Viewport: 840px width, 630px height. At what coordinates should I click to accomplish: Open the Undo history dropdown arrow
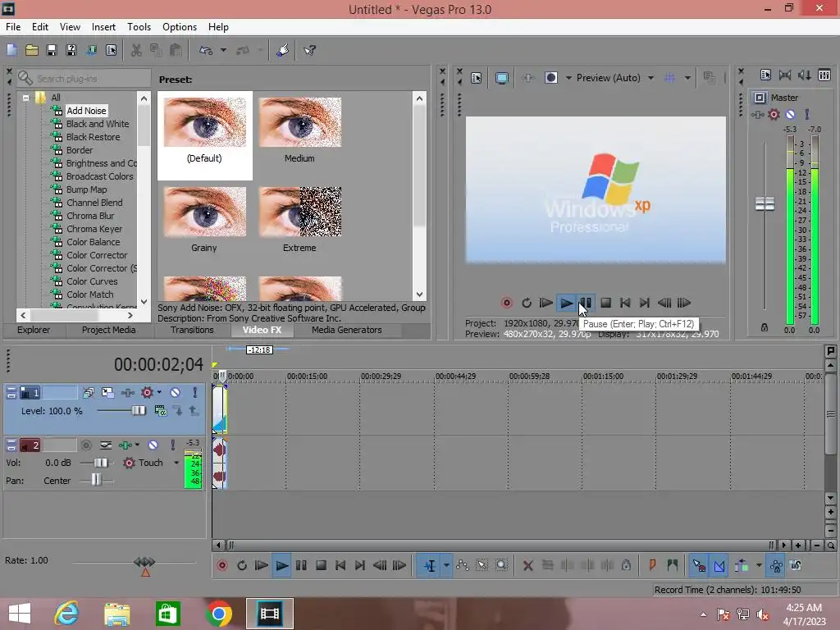(223, 50)
